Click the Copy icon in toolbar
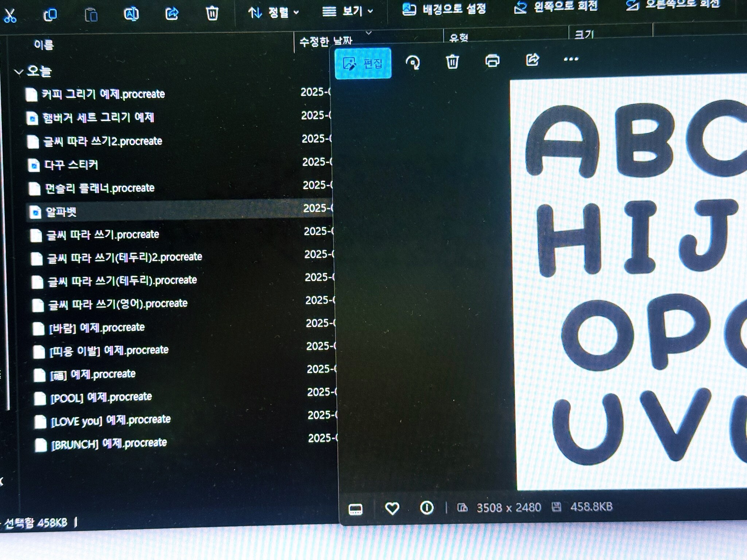Image resolution: width=747 pixels, height=560 pixels. (50, 15)
